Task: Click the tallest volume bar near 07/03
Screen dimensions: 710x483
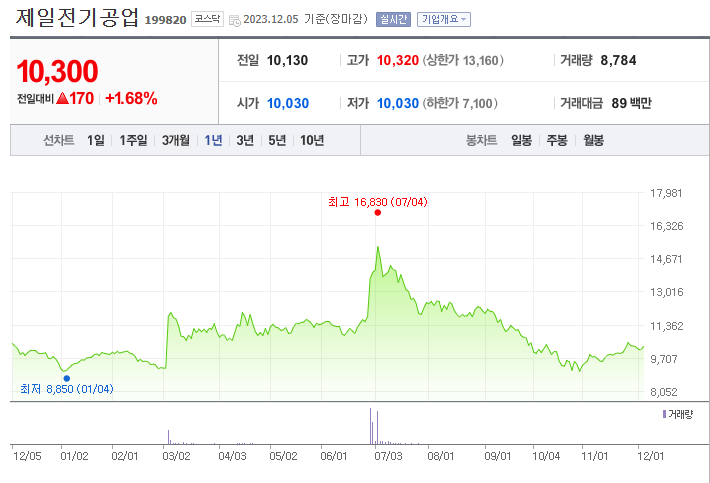Action: pos(370,426)
